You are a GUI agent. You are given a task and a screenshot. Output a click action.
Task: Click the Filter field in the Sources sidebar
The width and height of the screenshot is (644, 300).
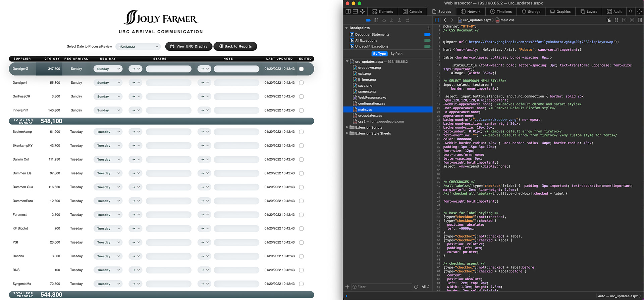(x=381, y=287)
